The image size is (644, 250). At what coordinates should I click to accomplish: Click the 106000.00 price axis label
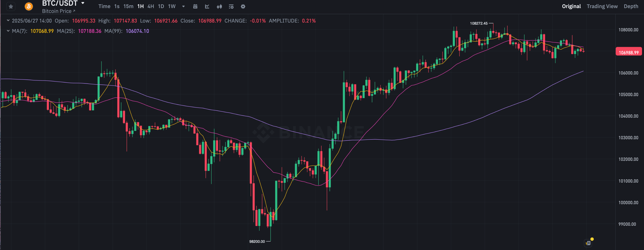point(628,73)
